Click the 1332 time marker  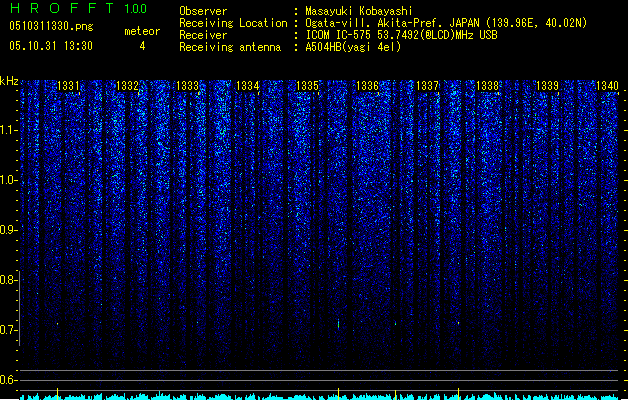tap(127, 86)
